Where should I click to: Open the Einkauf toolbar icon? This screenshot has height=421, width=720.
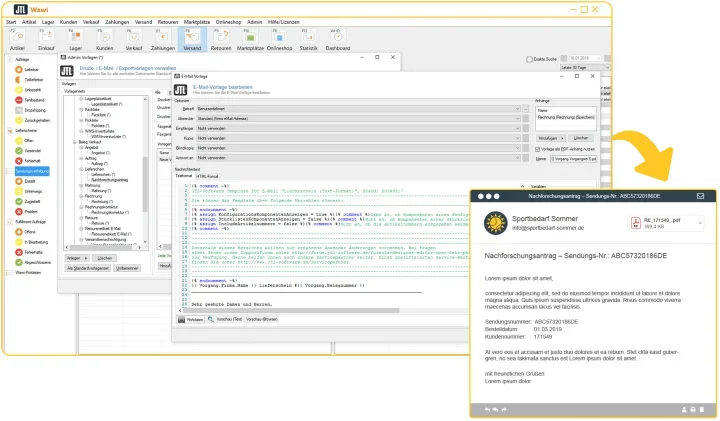[x=46, y=39]
